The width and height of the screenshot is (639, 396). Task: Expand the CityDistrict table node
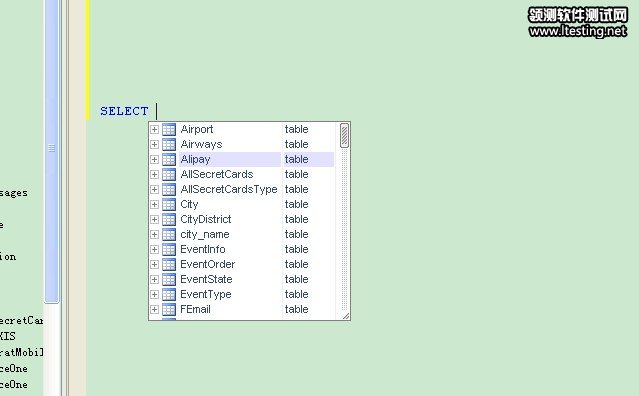154,220
